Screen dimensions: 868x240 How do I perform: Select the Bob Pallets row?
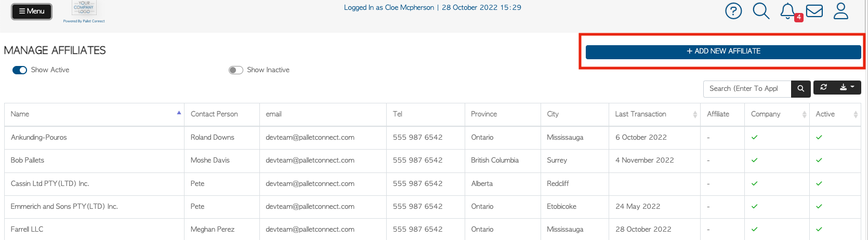432,161
